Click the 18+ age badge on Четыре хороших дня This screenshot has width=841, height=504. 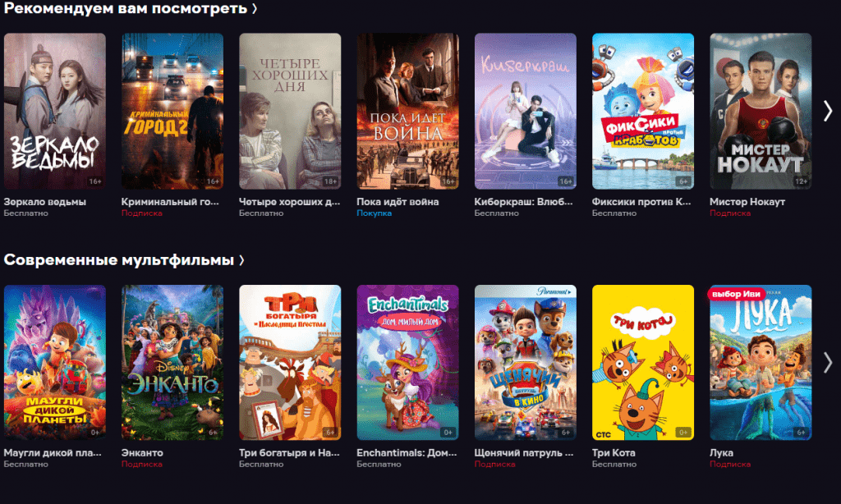point(330,181)
